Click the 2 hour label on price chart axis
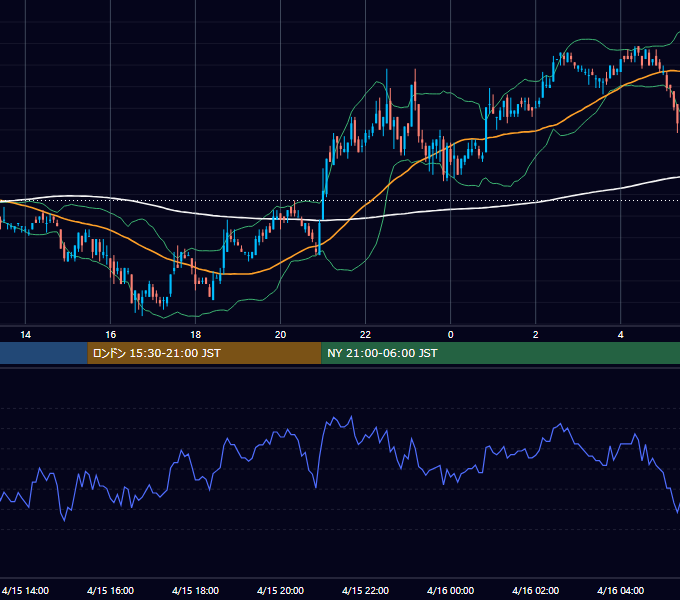 tap(536, 335)
